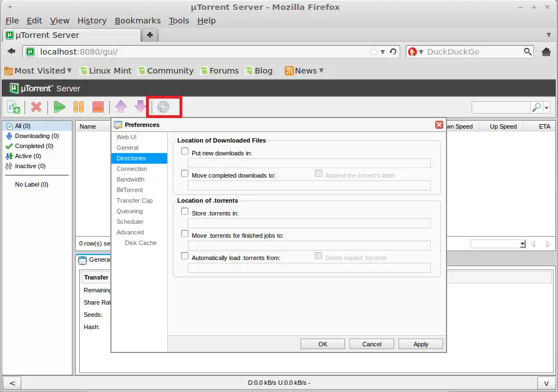The width and height of the screenshot is (558, 392).
Task: Open the Community bookmark
Action: pos(166,71)
